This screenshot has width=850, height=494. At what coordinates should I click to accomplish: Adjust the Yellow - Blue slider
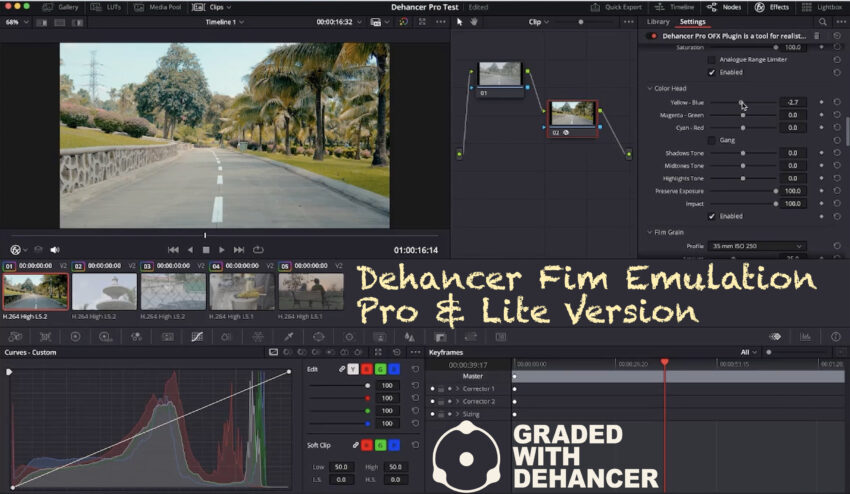click(743, 102)
